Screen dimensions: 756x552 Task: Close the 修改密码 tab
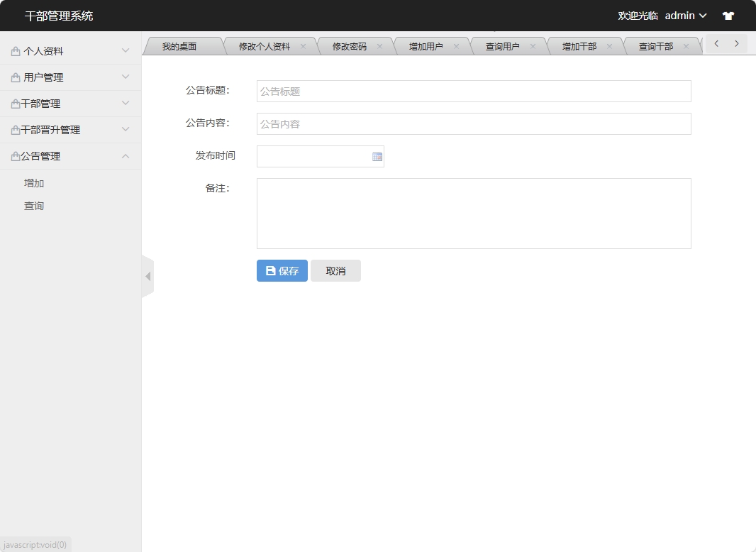(379, 46)
